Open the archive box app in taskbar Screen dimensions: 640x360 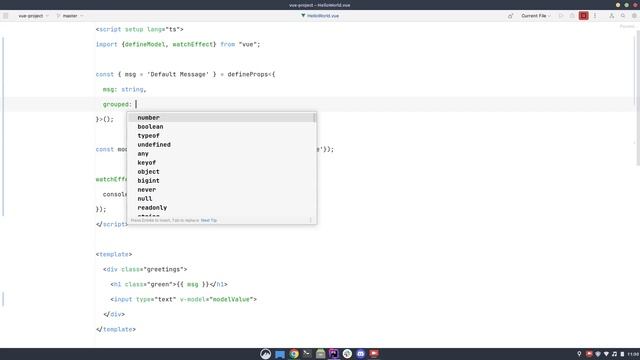[320, 354]
